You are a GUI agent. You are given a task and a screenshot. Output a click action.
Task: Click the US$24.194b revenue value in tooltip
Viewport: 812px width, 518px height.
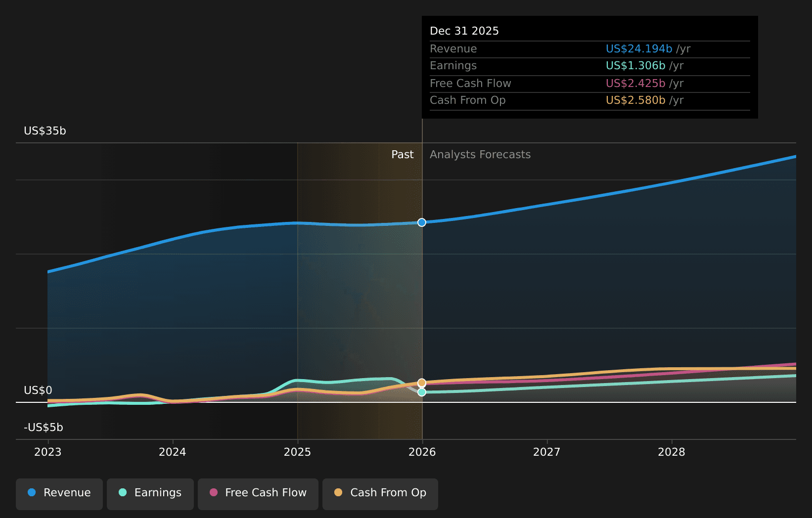(x=638, y=49)
